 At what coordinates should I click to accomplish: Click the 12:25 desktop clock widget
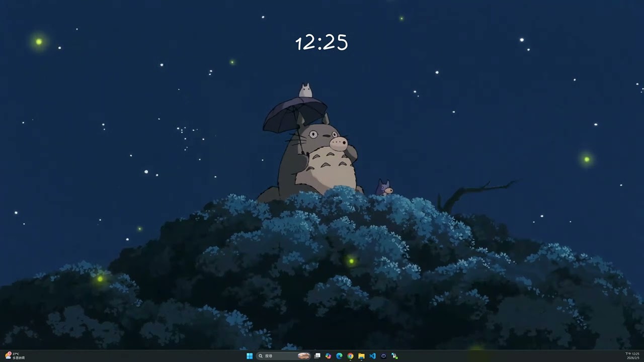coord(321,43)
